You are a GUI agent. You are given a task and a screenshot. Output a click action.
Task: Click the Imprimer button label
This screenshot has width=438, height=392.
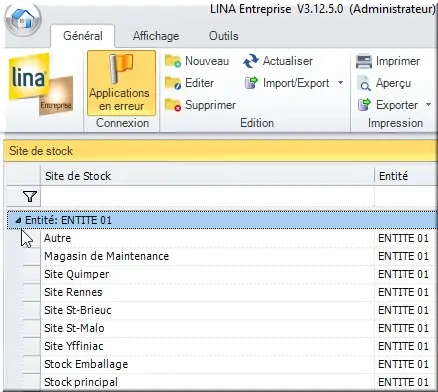pyautogui.click(x=398, y=61)
